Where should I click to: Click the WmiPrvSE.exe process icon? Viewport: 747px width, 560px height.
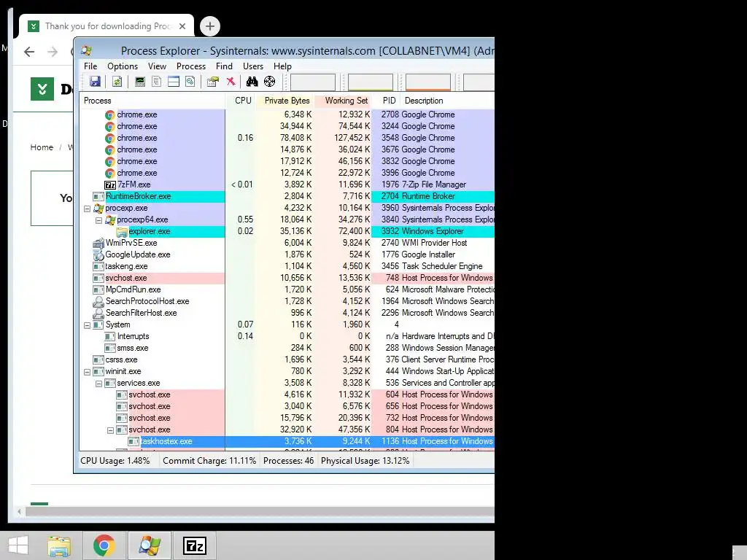pyautogui.click(x=98, y=243)
